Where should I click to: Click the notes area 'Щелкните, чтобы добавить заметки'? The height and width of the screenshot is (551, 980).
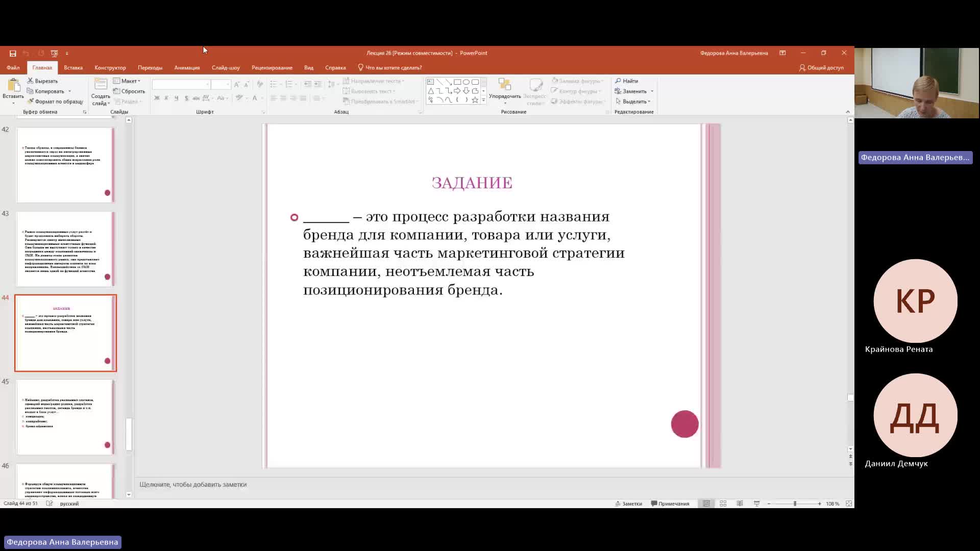[193, 485]
